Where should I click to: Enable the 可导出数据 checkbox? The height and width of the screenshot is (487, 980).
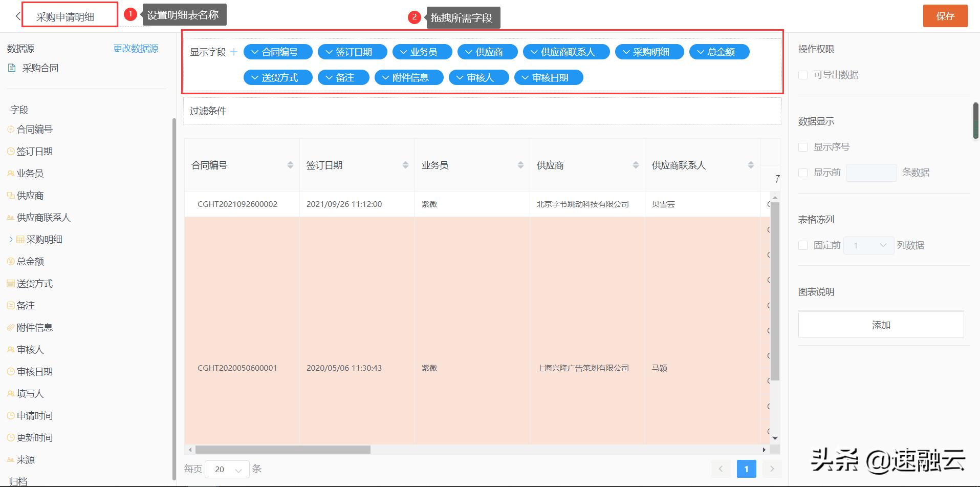pos(802,75)
